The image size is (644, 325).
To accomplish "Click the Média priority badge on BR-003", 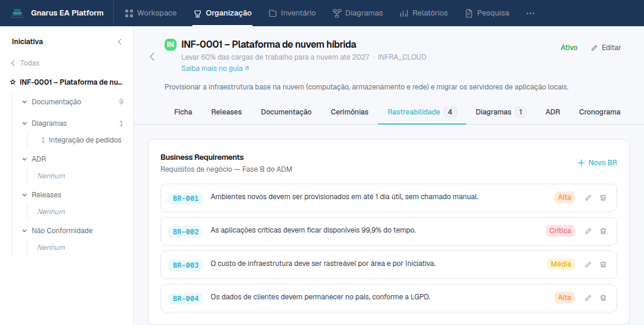I will (561, 264).
